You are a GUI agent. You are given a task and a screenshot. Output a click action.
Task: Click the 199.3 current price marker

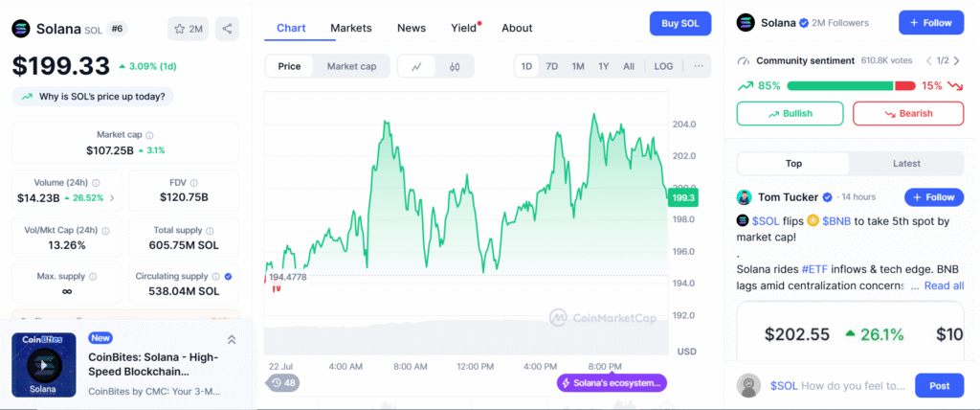point(683,197)
